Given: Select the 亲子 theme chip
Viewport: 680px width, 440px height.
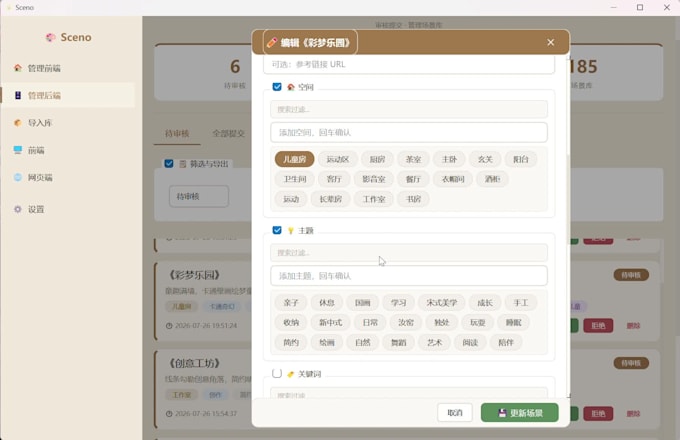Looking at the screenshot, I should click(x=291, y=303).
